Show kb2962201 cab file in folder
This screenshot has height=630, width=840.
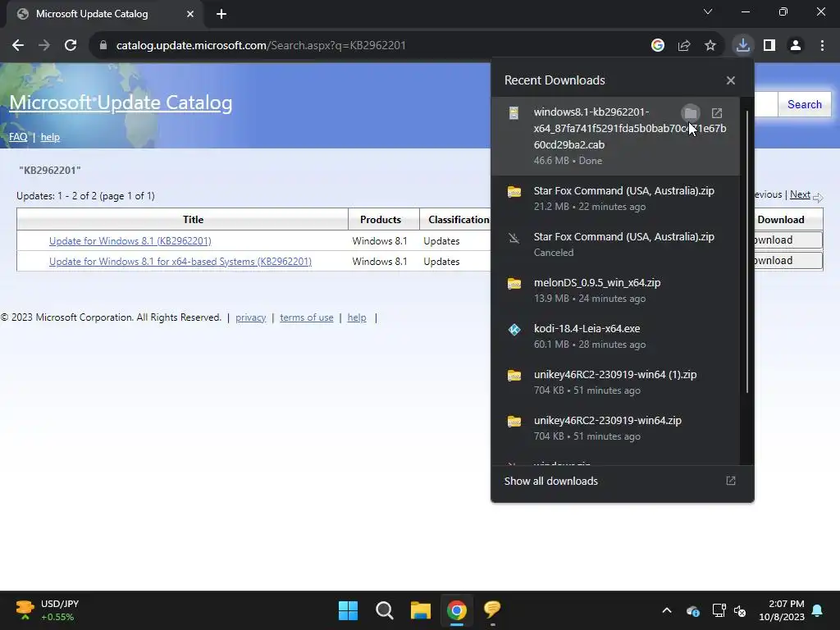691,113
